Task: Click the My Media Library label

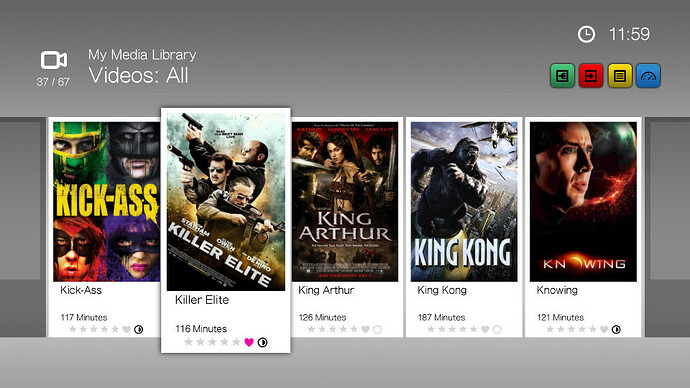Action: click(142, 55)
